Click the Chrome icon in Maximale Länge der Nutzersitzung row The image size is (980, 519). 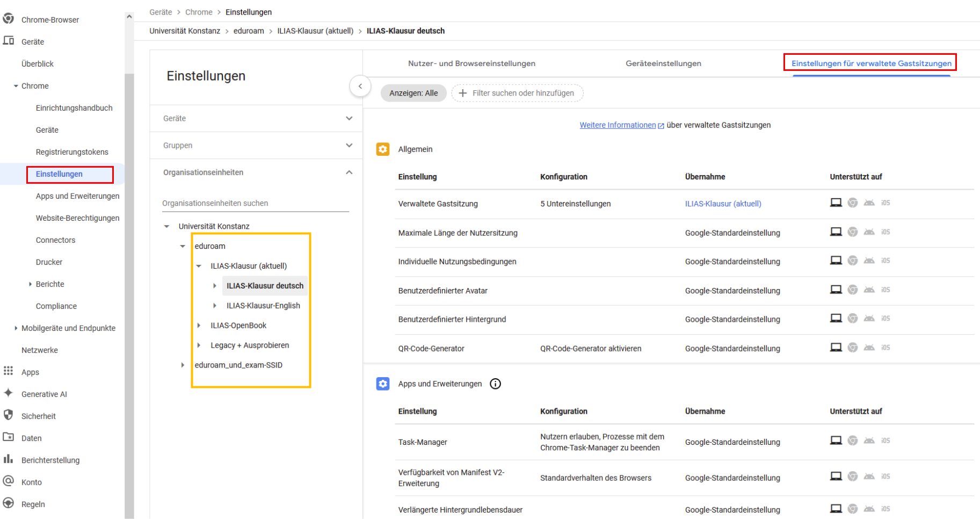[853, 232]
